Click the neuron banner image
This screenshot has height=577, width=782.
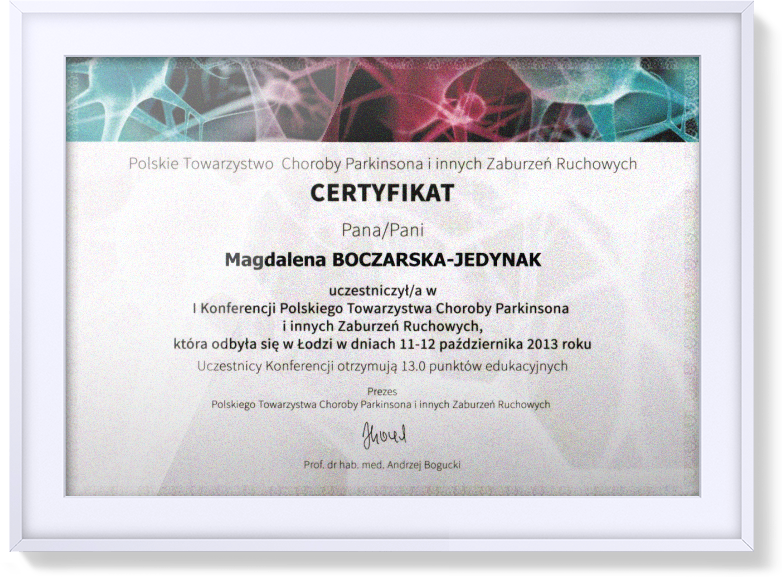point(383,99)
